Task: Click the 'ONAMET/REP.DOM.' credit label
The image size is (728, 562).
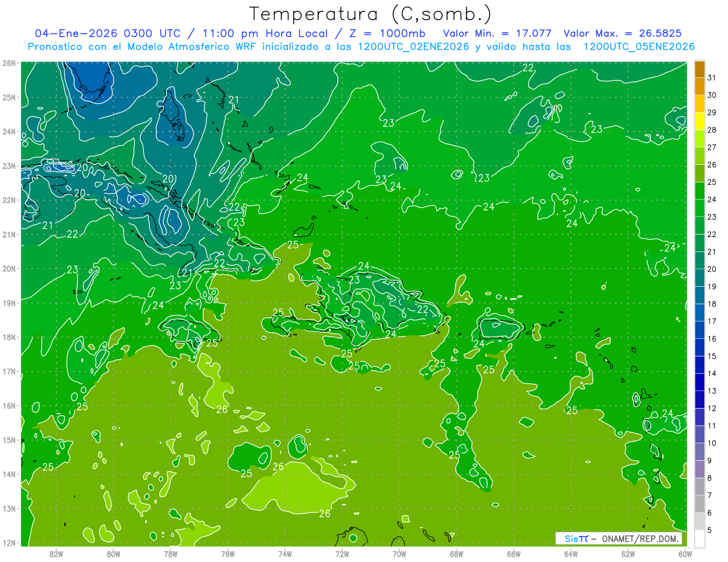Action: pos(641,538)
